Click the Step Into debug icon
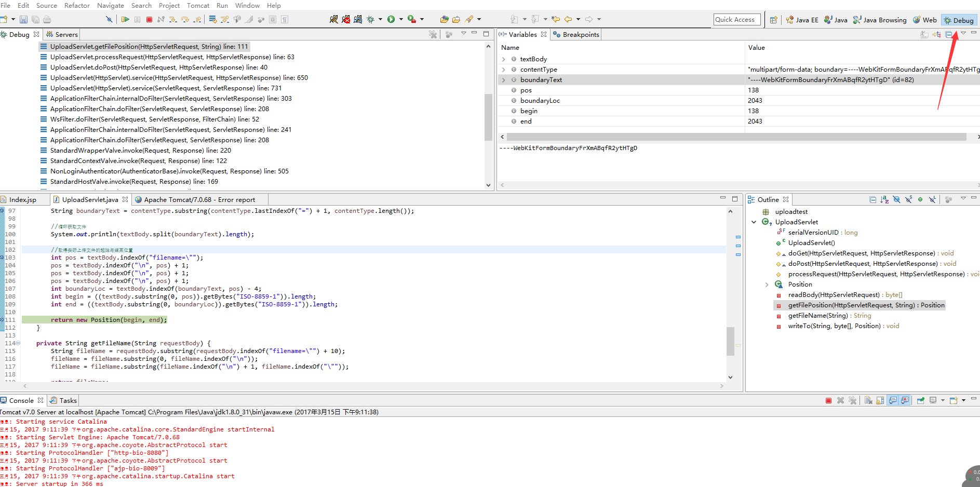Viewport: 980px width, 487px height. tap(172, 19)
